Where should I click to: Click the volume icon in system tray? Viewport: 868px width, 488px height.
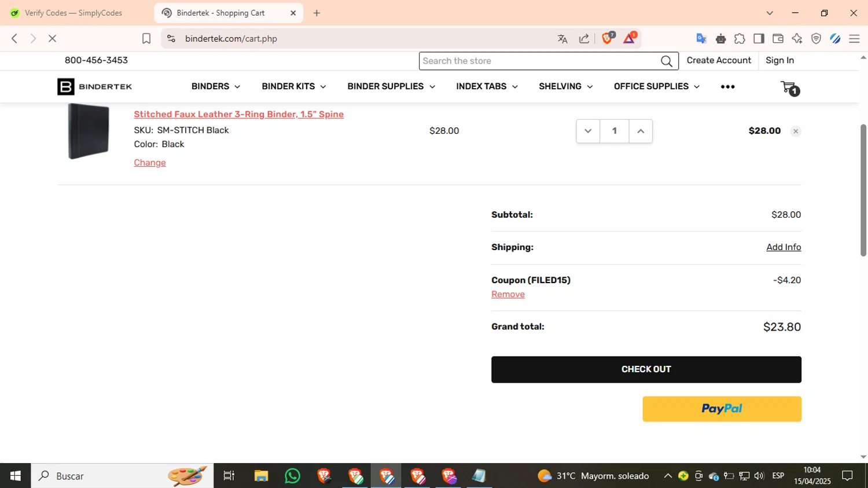tap(759, 476)
